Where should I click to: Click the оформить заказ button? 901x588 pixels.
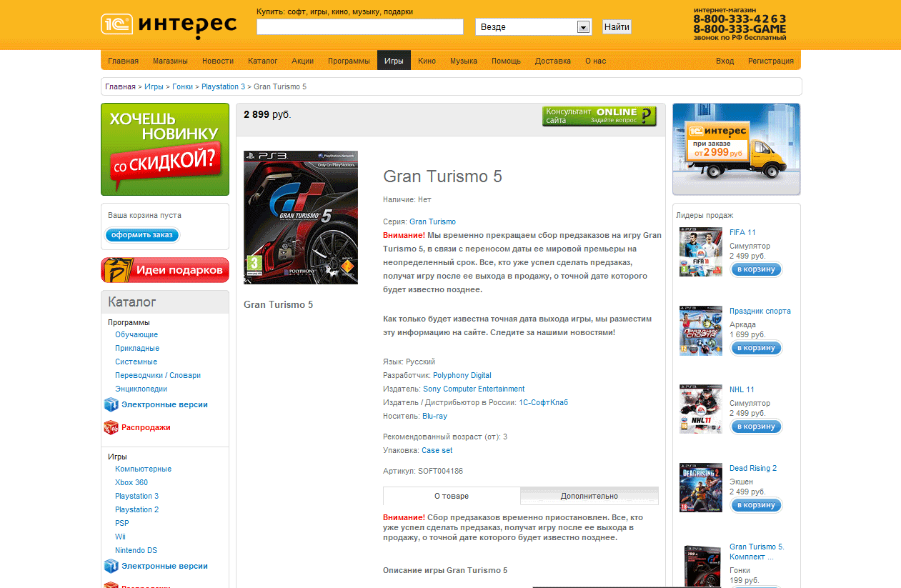tap(142, 235)
